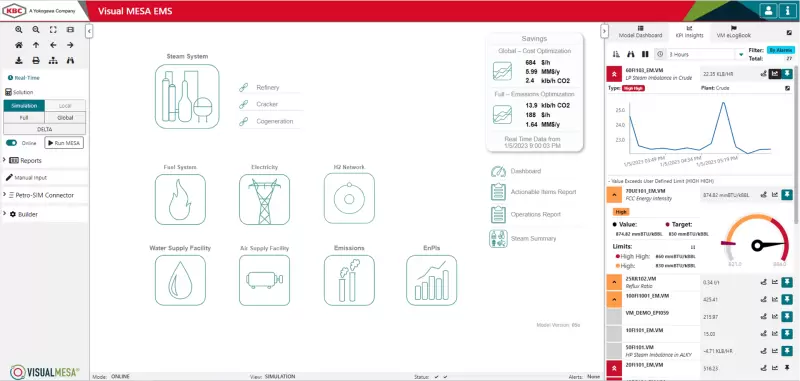Pin the 60FI103_EM.VM KPI row

[787, 74]
